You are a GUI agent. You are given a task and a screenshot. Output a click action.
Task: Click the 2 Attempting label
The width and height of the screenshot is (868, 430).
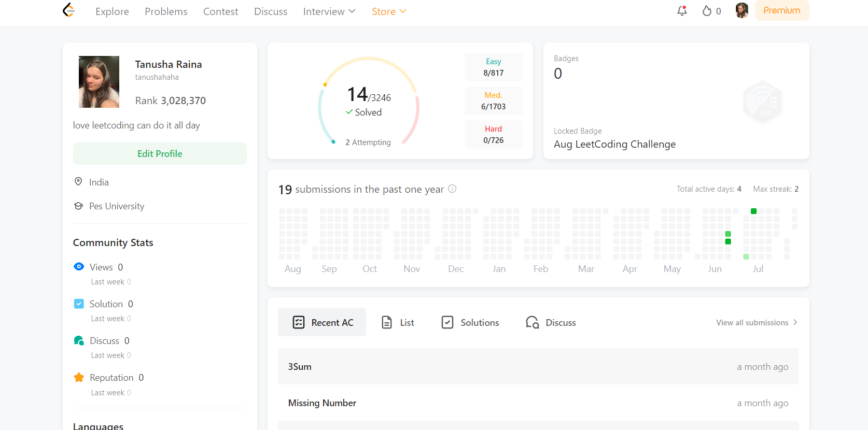368,142
